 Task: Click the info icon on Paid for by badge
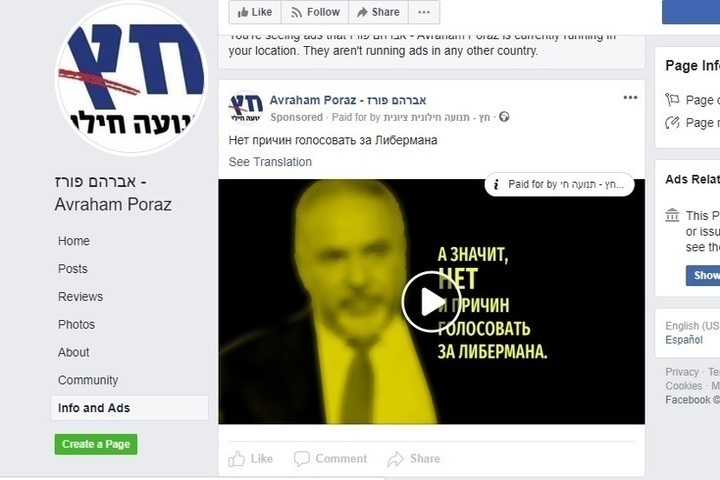tap(496, 185)
